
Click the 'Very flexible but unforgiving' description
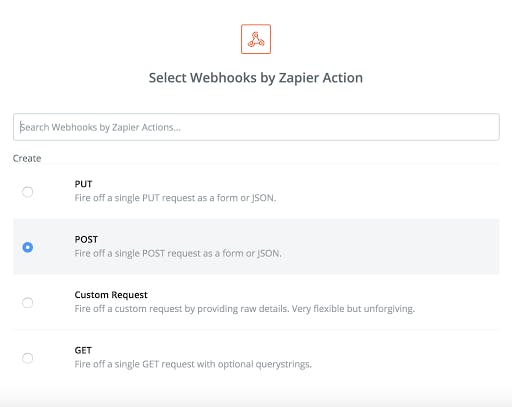click(353, 309)
